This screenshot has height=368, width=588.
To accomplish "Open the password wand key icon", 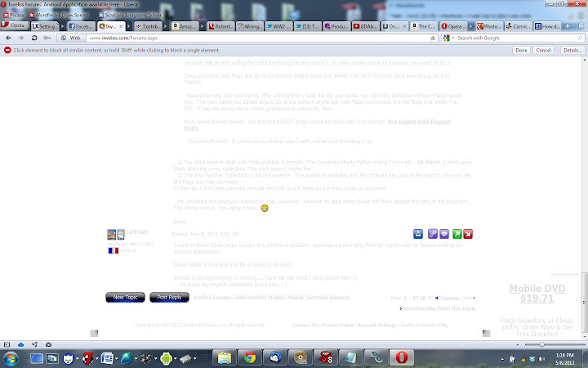I will [47, 38].
